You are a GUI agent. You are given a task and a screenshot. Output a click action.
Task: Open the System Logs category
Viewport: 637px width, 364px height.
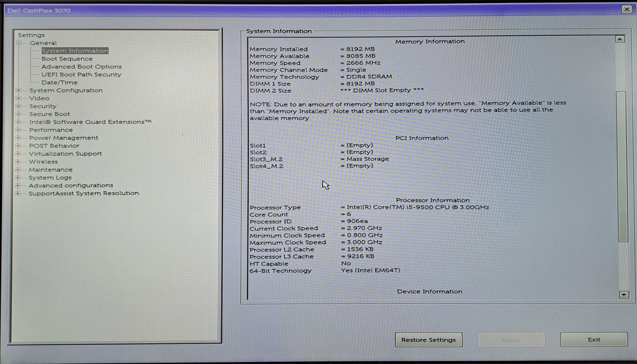(50, 177)
